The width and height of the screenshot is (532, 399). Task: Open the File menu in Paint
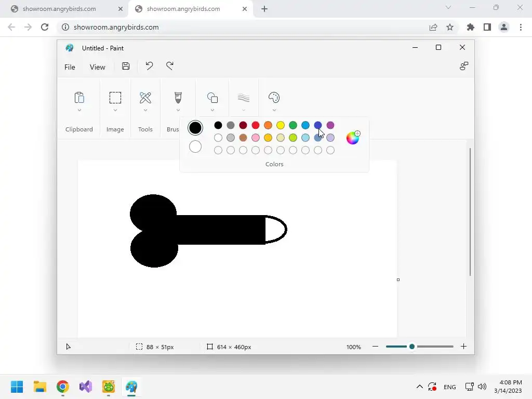pyautogui.click(x=70, y=67)
